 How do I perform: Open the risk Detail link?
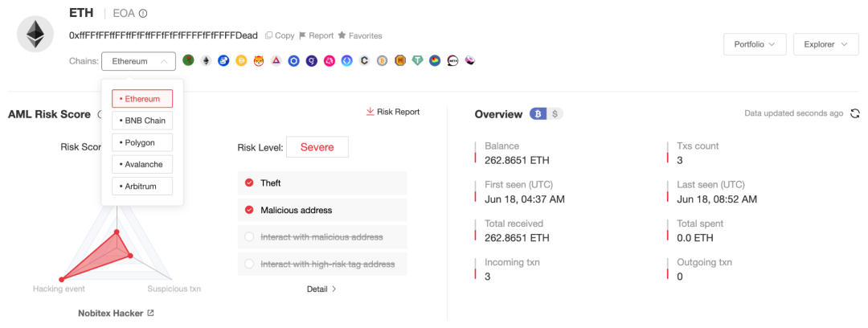(x=321, y=289)
